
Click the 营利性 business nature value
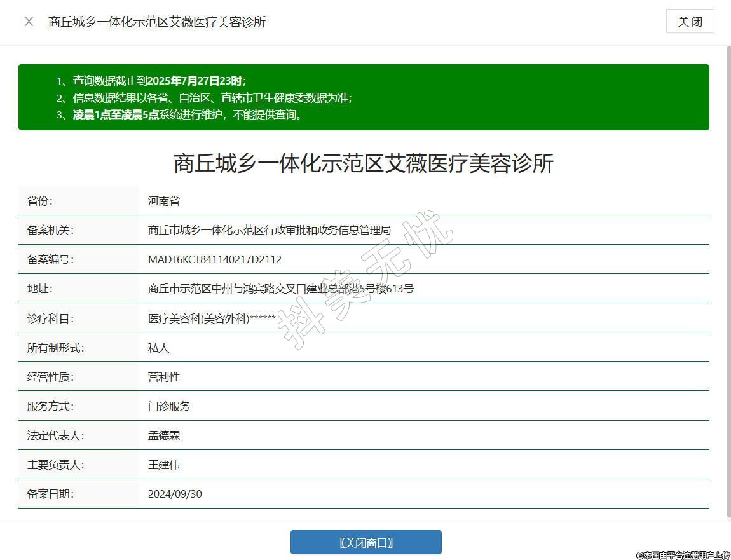[164, 377]
